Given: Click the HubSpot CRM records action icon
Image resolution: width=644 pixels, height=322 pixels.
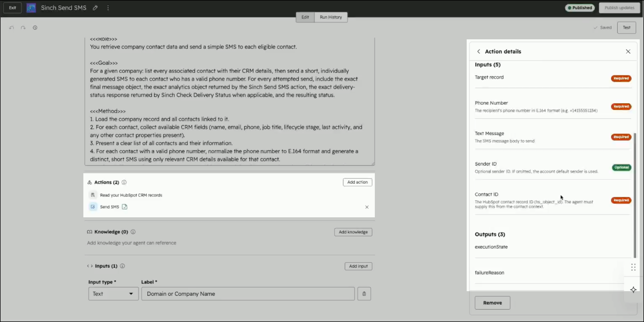Looking at the screenshot, I should (93, 195).
